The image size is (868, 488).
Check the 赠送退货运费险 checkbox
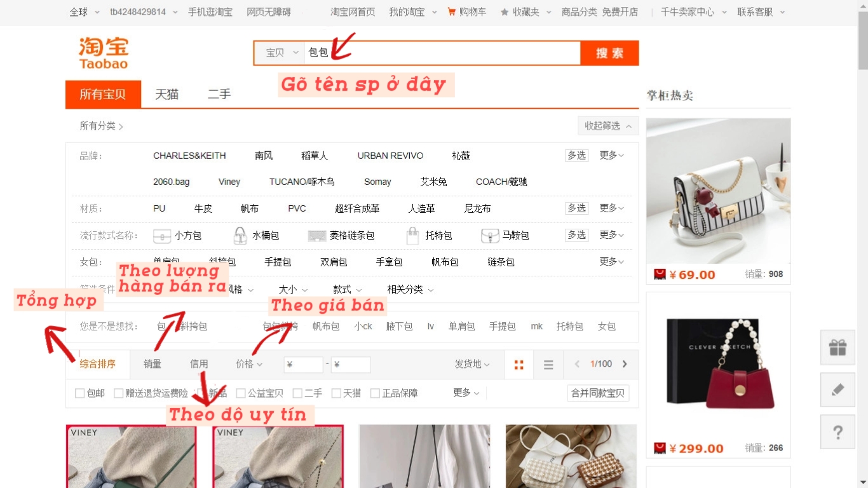(118, 393)
